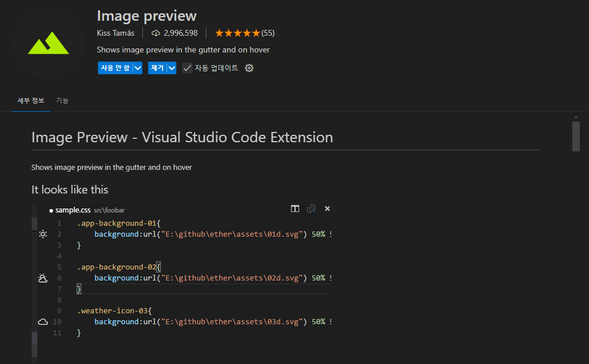This screenshot has height=364, width=589.
Task: Click the (55) review count
Action: [x=268, y=33]
